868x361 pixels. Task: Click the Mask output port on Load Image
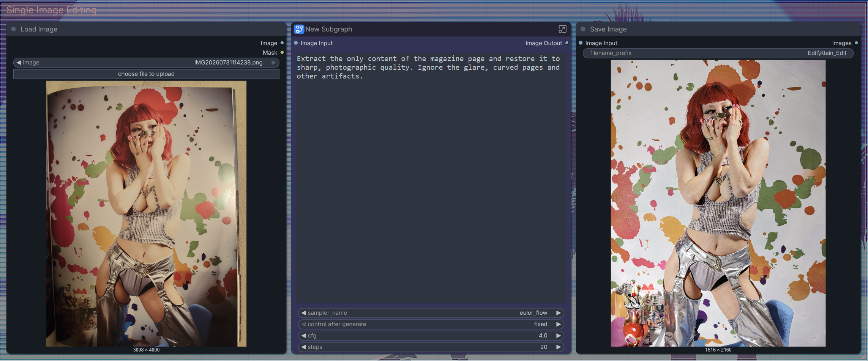point(282,52)
